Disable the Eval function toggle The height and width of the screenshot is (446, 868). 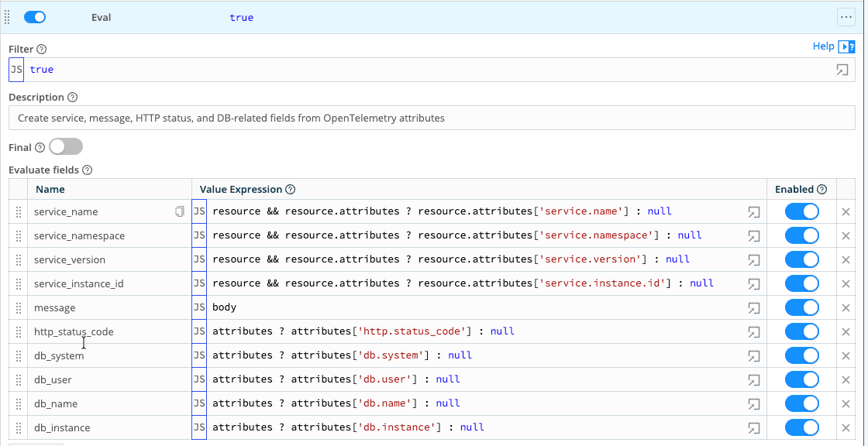35,17
